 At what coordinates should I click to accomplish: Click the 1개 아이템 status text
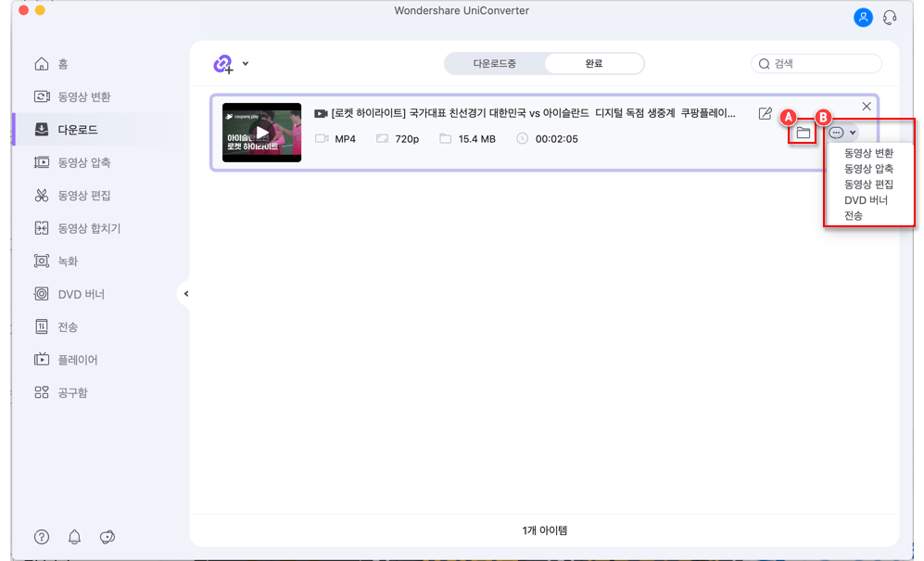tap(545, 530)
